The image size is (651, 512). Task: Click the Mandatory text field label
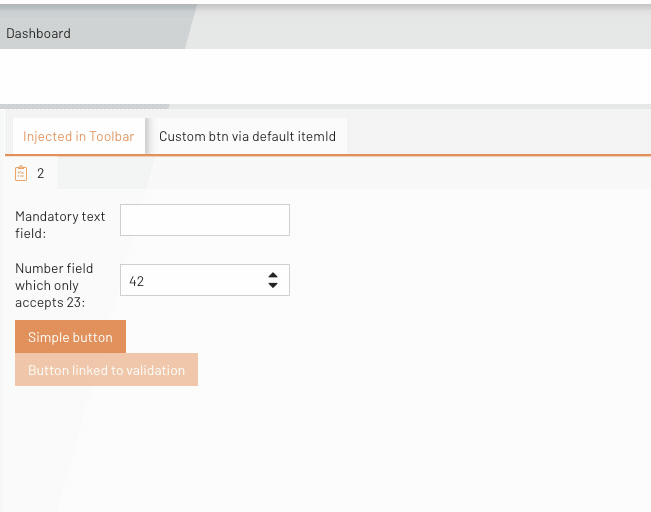click(x=60, y=224)
